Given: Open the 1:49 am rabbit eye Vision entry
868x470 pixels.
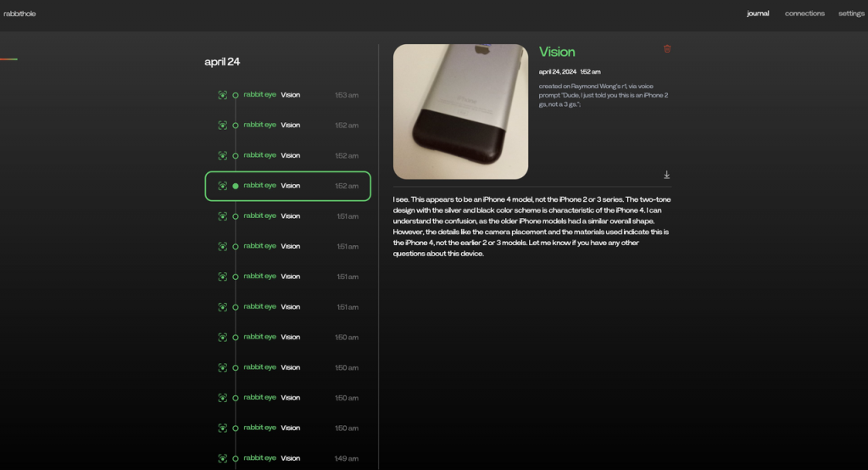Looking at the screenshot, I should tap(288, 458).
